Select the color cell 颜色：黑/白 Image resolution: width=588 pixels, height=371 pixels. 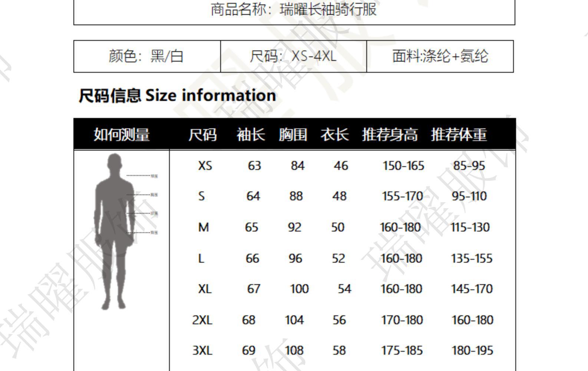147,56
